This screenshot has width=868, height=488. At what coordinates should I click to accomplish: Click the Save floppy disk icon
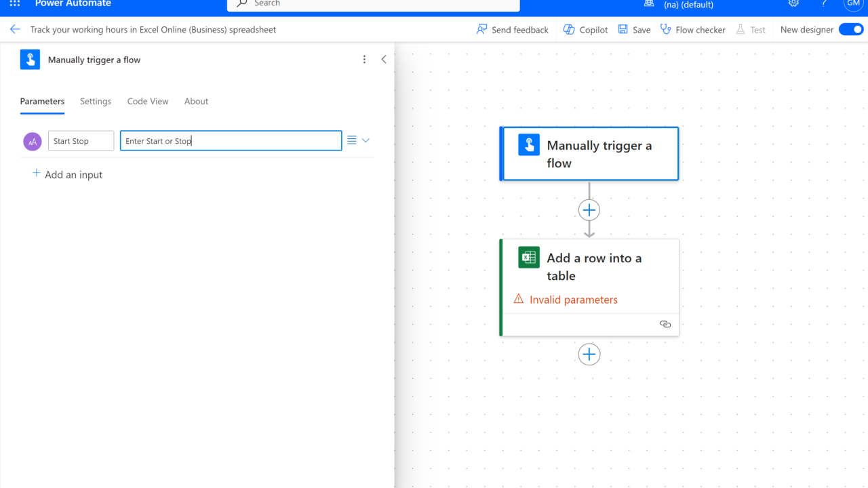623,30
